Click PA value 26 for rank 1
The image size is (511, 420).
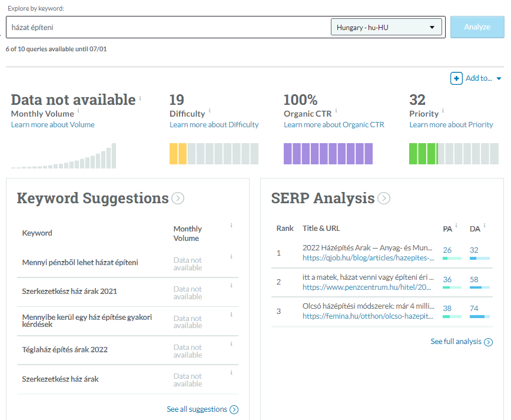(447, 250)
